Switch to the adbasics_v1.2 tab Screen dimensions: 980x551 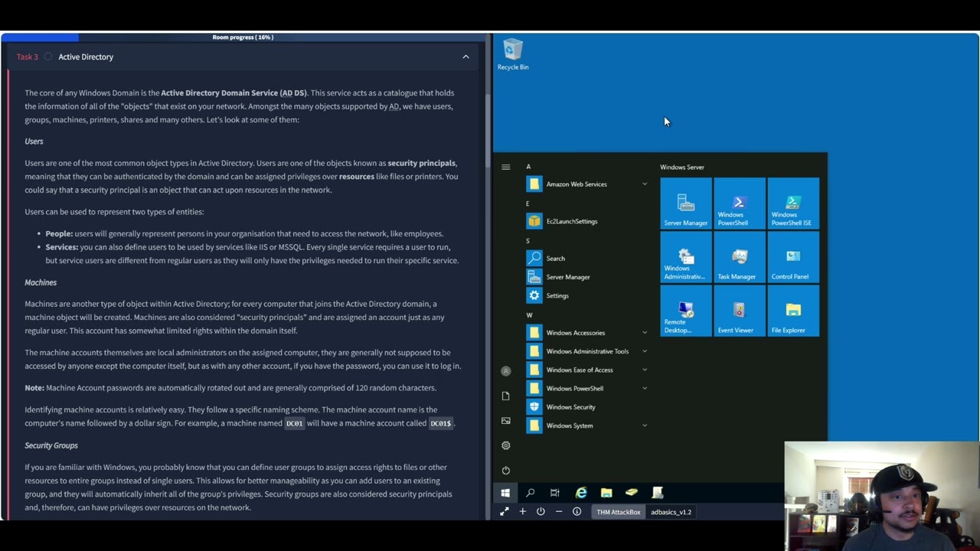pyautogui.click(x=671, y=512)
